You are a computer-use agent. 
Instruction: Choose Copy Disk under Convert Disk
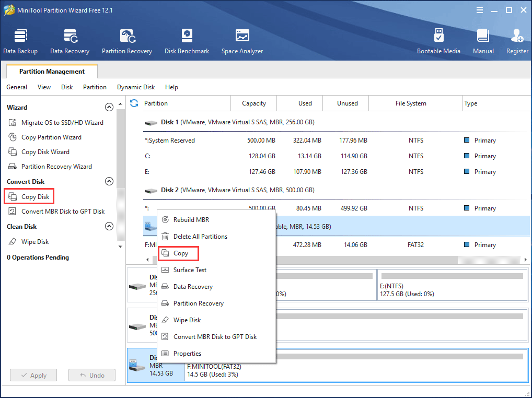pyautogui.click(x=29, y=196)
